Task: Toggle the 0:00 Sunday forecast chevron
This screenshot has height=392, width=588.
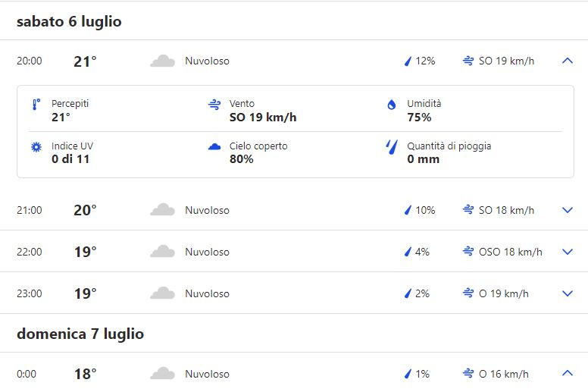Action: coord(568,373)
